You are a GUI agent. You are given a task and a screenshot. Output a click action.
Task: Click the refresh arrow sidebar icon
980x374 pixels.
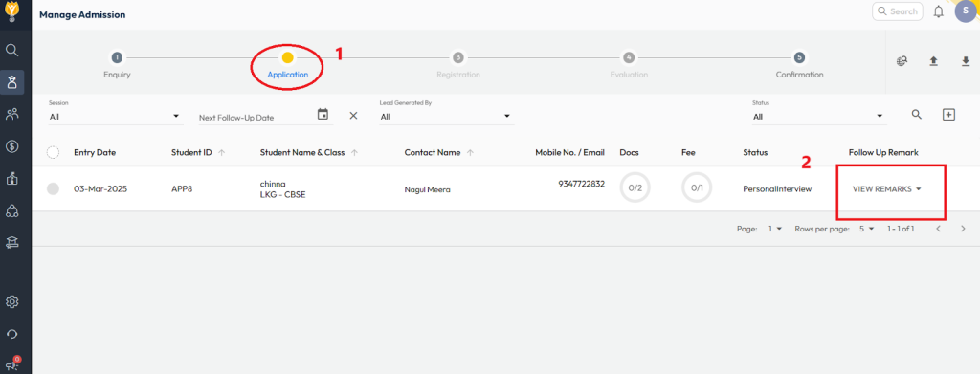point(11,334)
